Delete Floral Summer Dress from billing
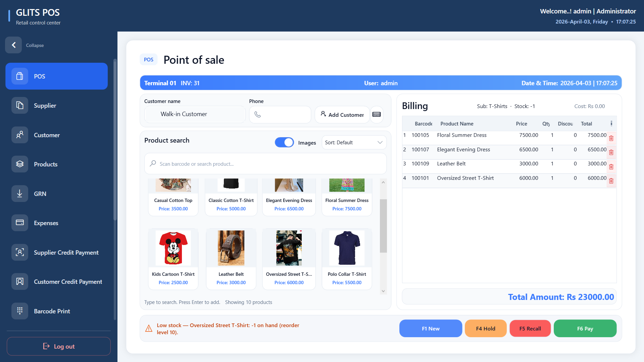The width and height of the screenshot is (644, 362). (x=611, y=138)
